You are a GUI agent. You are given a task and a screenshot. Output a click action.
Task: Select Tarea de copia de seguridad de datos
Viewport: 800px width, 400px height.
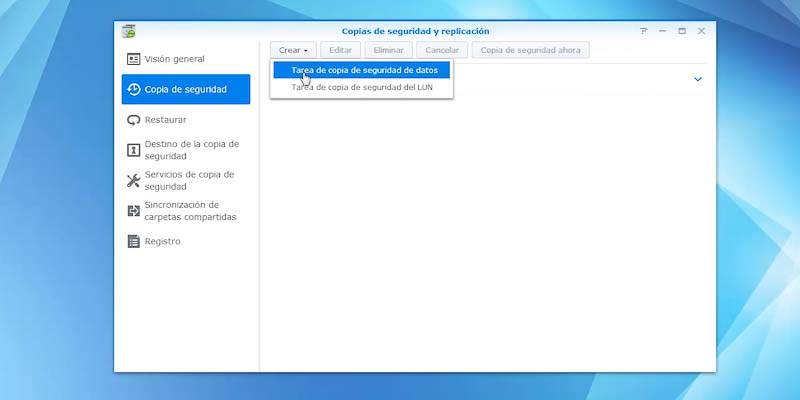pyautogui.click(x=362, y=70)
